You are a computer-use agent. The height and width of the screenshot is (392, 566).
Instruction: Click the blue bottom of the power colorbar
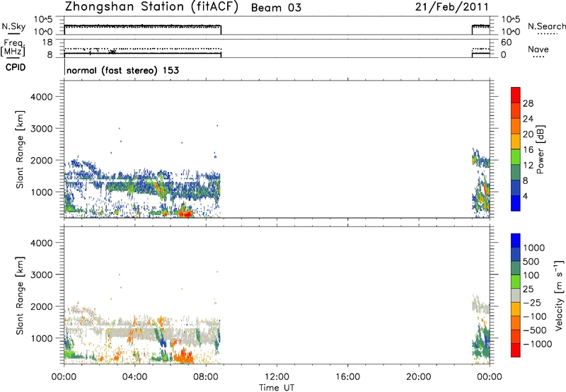click(516, 203)
